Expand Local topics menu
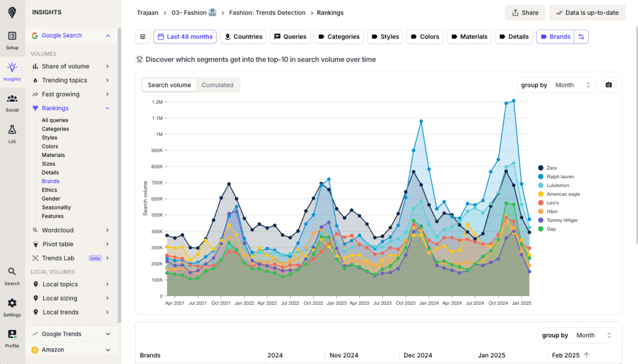 [x=107, y=284]
